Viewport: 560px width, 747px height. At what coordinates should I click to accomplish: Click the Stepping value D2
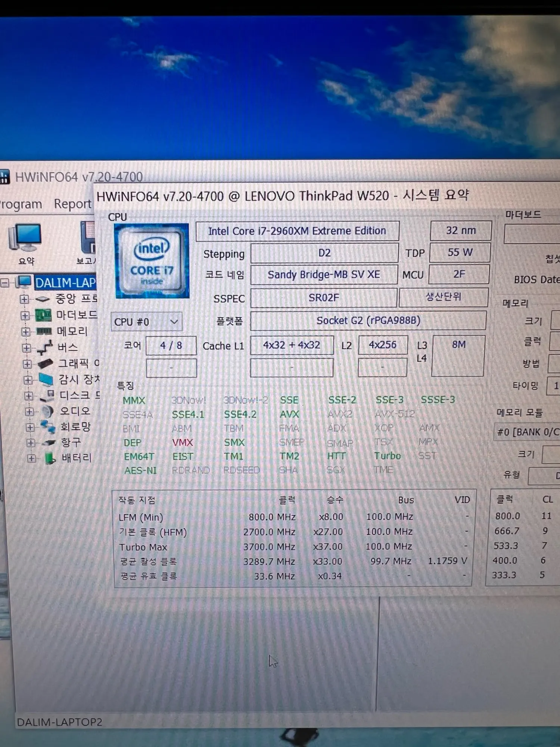click(x=324, y=253)
